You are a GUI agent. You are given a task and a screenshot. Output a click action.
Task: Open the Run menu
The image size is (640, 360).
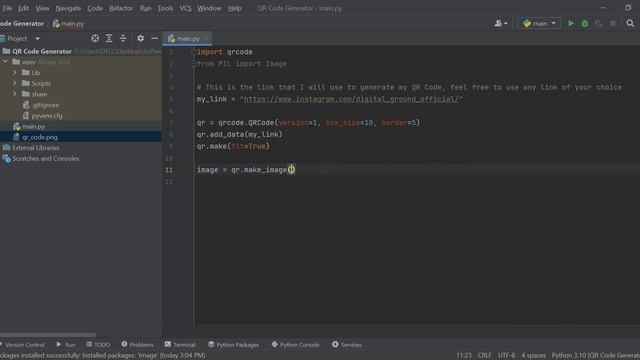coord(145,8)
